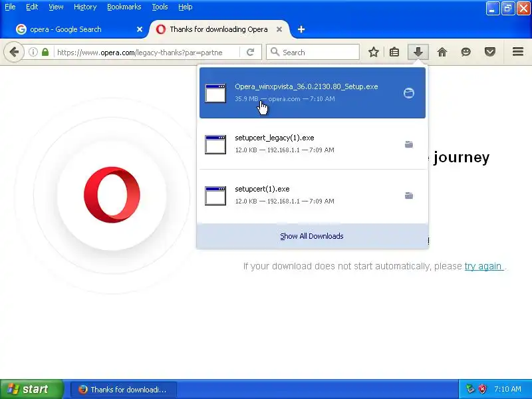This screenshot has width=532, height=399.
Task: Click the Windows start button
Action: tap(31, 389)
